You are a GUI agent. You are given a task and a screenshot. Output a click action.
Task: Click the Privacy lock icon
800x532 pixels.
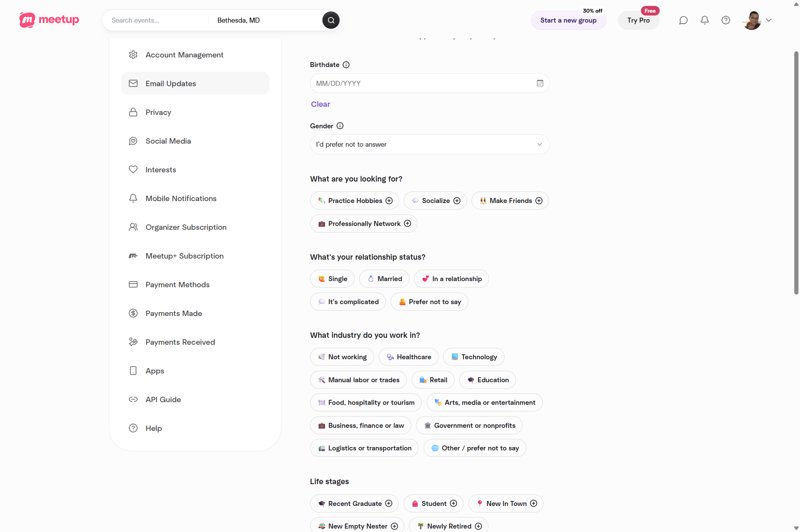point(133,112)
